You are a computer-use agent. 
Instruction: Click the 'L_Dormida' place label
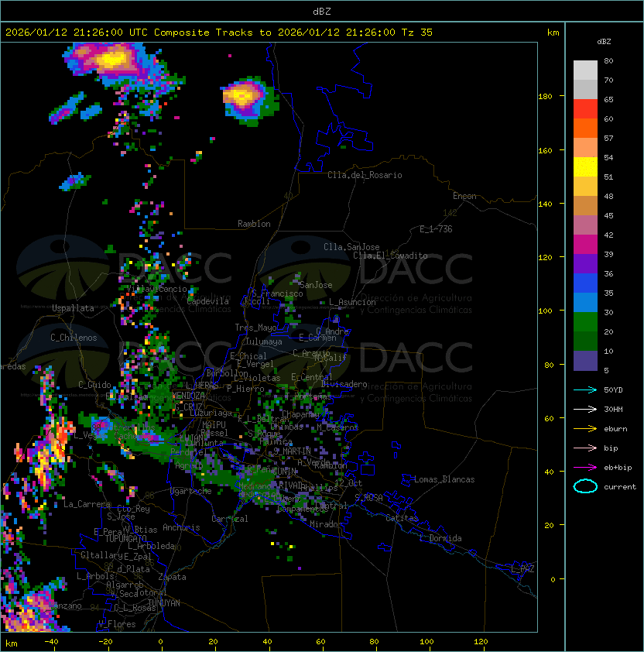[x=440, y=538]
